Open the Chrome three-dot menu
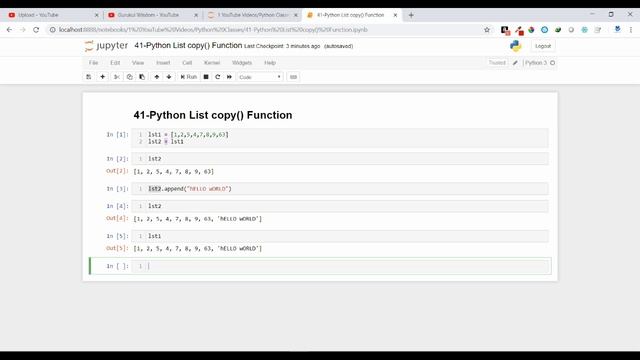Screen dimensions: 640x360 coord(631,30)
